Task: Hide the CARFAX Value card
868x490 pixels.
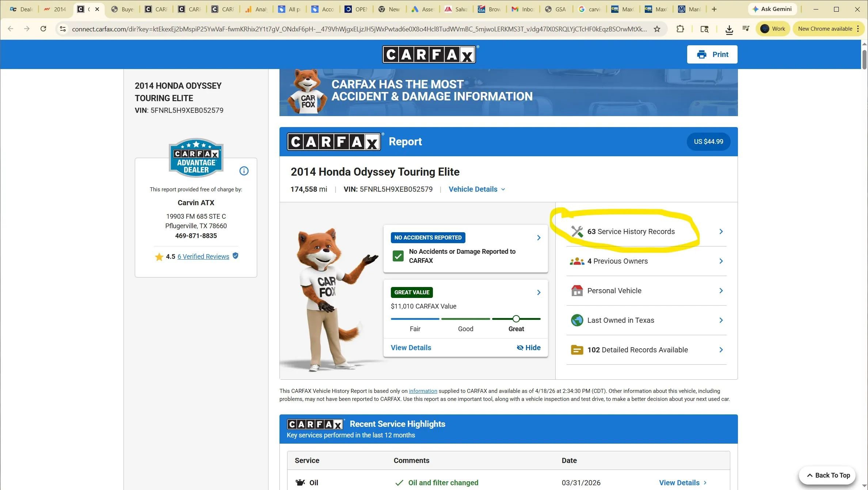Action: [x=529, y=348]
